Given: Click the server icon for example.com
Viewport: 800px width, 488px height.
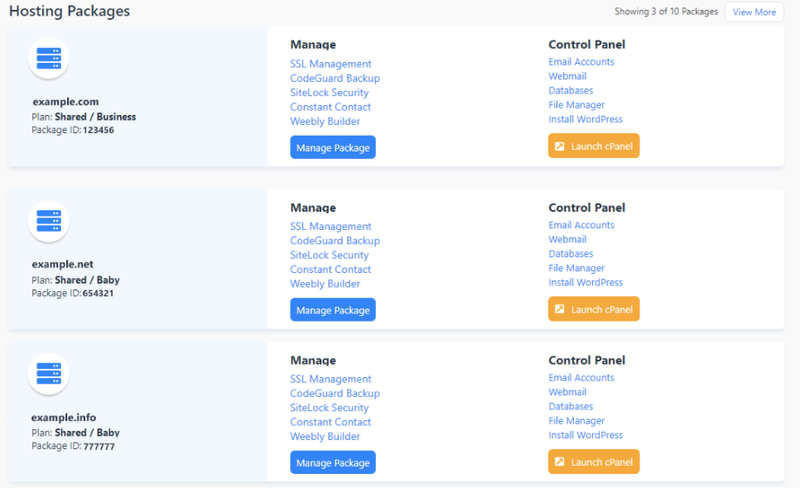Looking at the screenshot, I should pos(48,58).
